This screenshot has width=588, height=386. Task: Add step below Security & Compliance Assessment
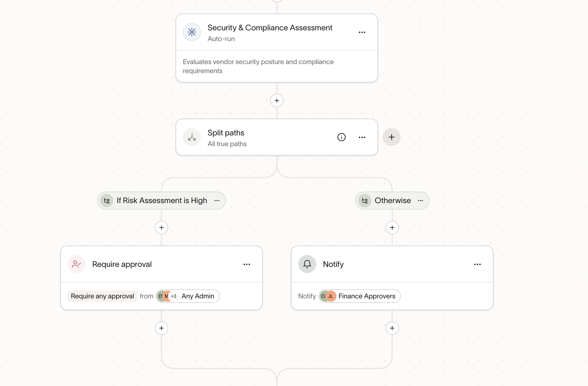(277, 101)
